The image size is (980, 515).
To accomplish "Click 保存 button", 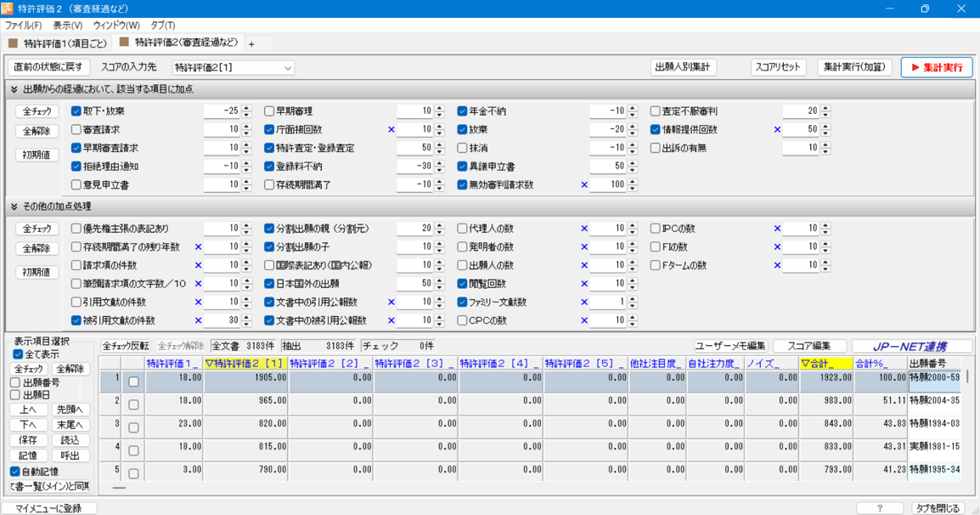I will tap(28, 440).
